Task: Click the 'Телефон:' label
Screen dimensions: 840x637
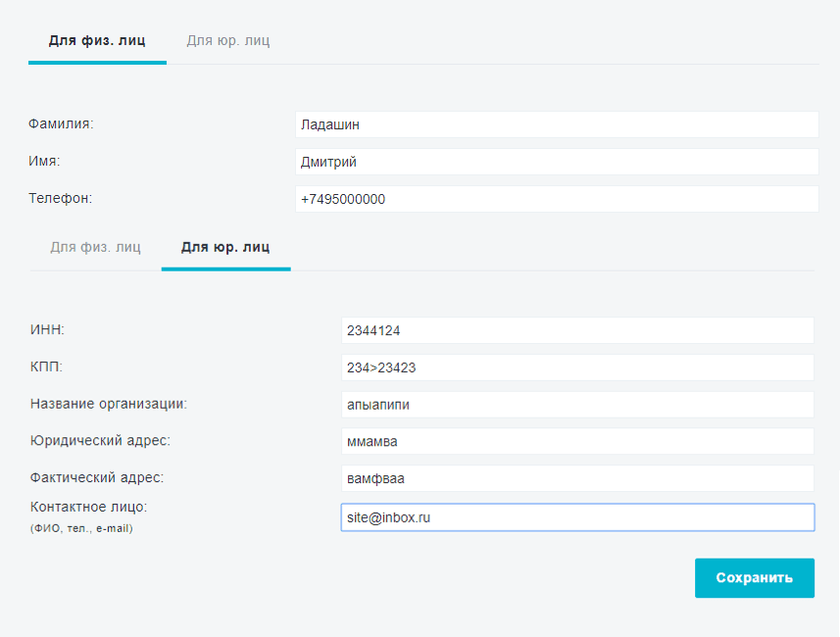Action: (x=60, y=198)
